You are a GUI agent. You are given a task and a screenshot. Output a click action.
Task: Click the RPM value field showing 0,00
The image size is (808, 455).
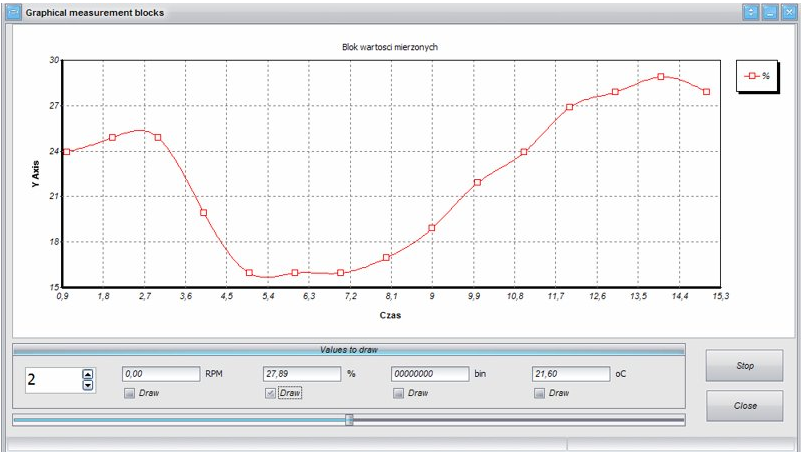160,374
